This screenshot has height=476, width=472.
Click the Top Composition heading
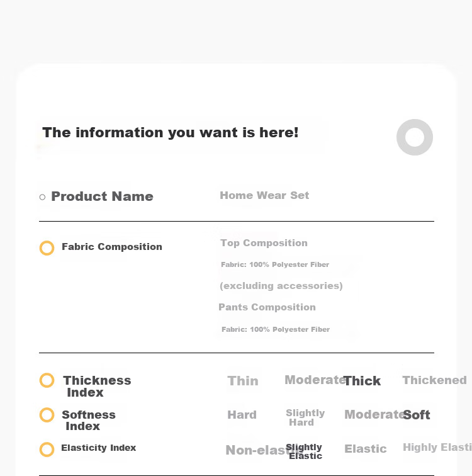tap(264, 243)
